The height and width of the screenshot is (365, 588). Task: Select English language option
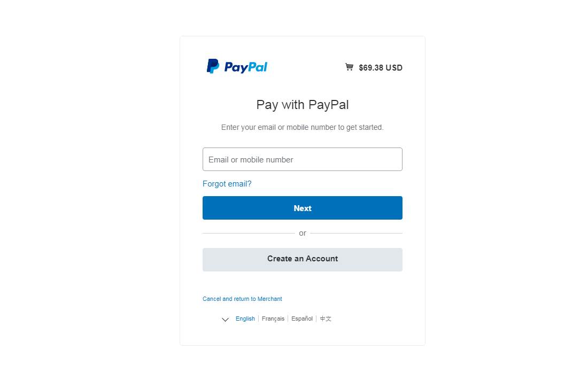pyautogui.click(x=245, y=319)
